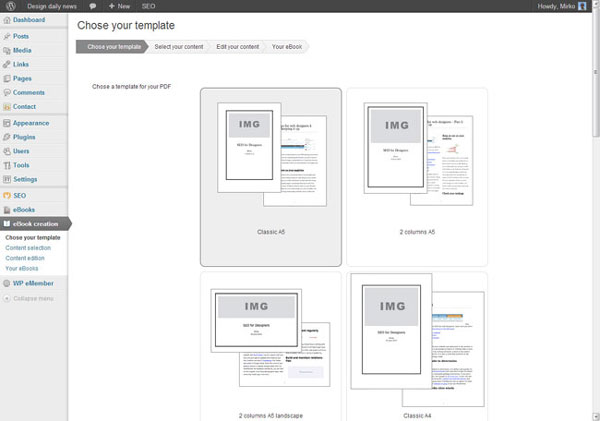Click Collapse menu text
Viewport: 600px width, 421px height.
point(33,299)
